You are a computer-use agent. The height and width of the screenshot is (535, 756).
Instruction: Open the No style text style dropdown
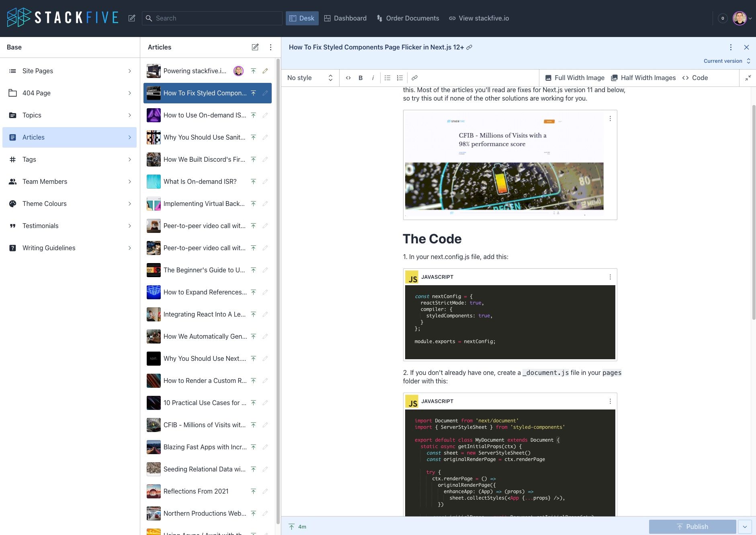pyautogui.click(x=310, y=78)
